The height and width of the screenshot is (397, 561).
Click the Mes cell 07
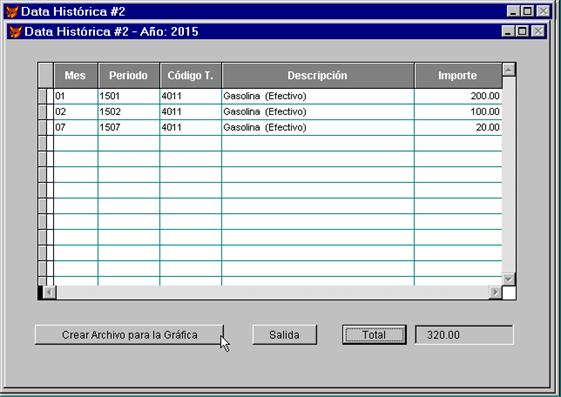click(75, 128)
